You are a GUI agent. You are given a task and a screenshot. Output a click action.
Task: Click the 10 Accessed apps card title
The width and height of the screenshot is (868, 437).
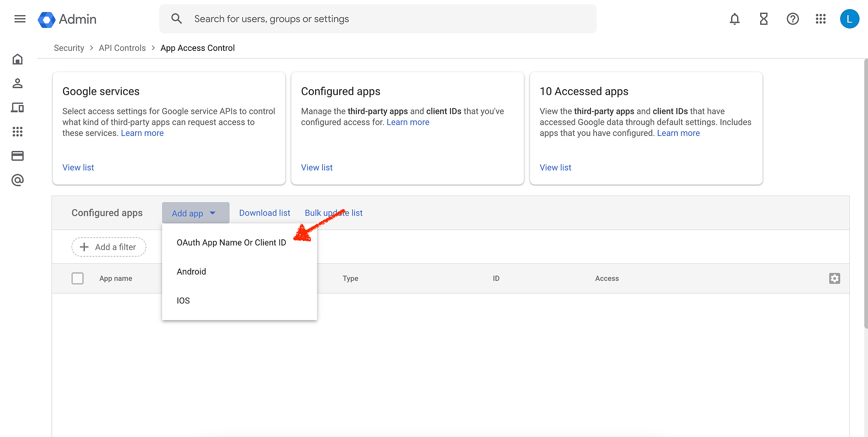[x=584, y=92]
